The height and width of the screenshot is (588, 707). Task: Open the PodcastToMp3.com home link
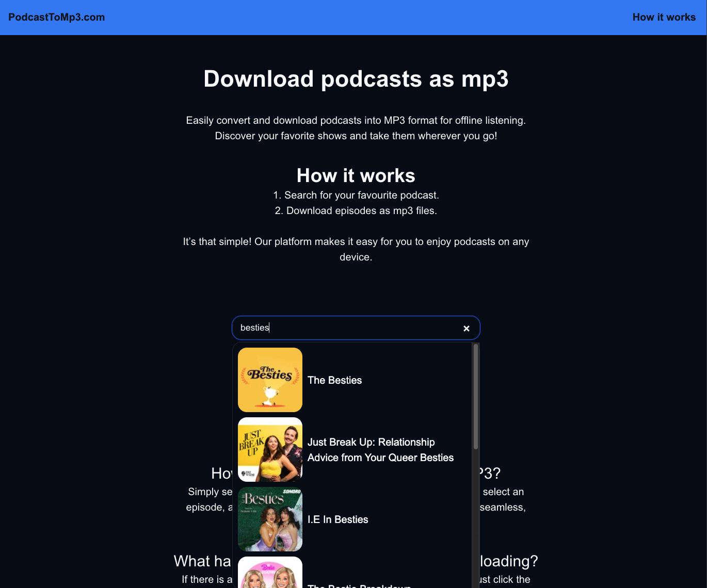coord(56,17)
